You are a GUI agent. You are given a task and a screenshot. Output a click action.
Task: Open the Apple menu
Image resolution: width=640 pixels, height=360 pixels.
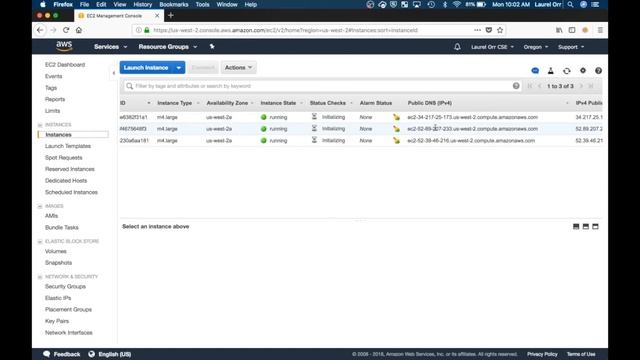[43, 4]
